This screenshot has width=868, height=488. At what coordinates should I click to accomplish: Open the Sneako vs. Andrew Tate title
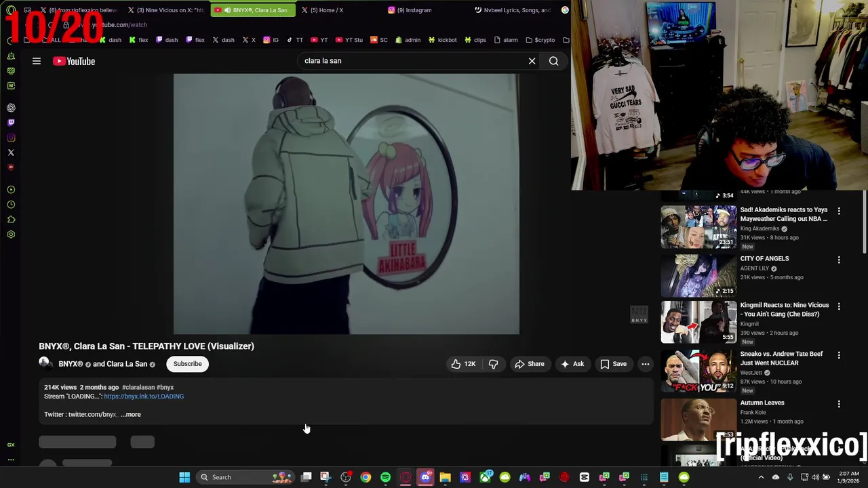pyautogui.click(x=781, y=359)
